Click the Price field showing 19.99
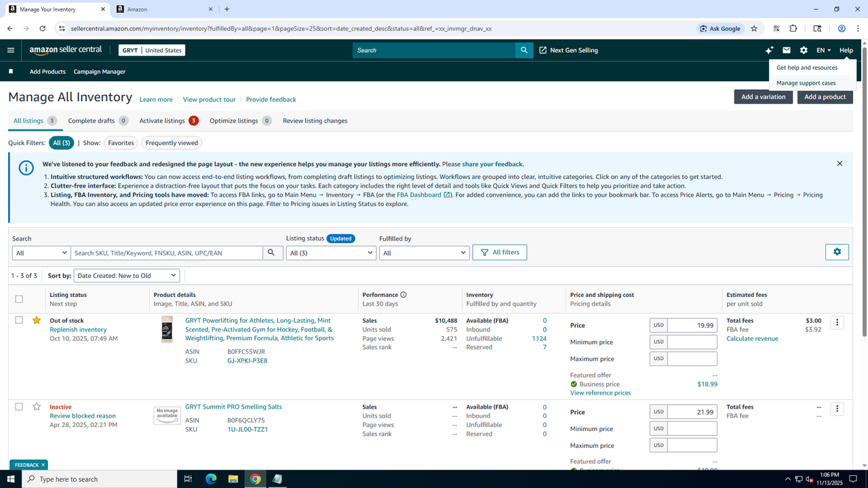 coord(692,325)
